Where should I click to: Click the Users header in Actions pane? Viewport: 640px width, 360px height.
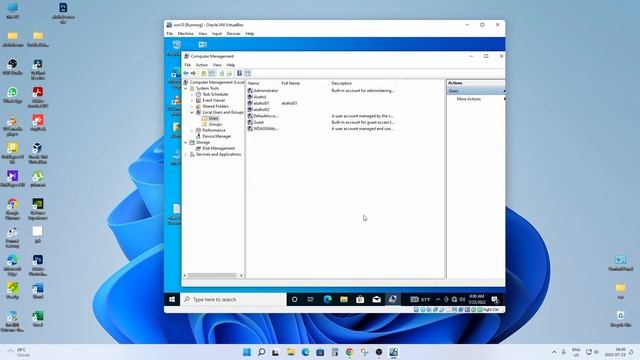pyautogui.click(x=476, y=91)
